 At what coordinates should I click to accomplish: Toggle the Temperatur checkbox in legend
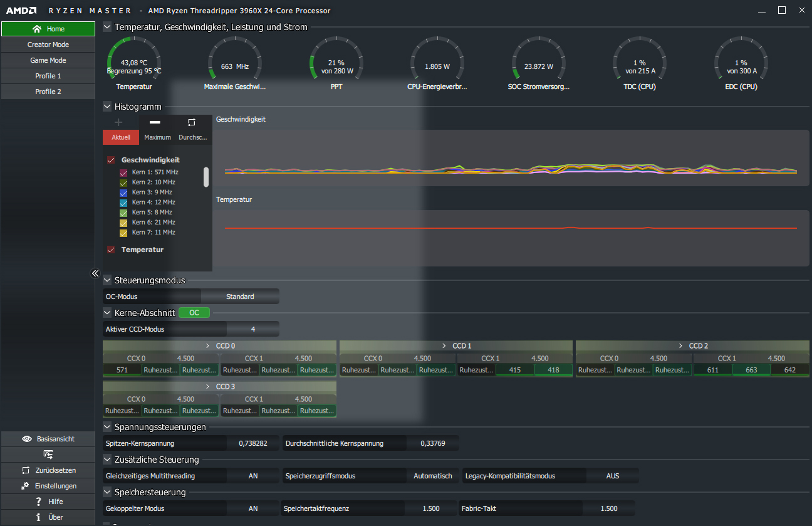point(111,250)
